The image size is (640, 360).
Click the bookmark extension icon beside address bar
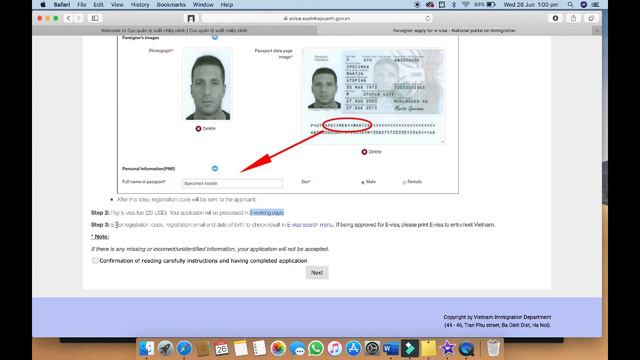click(191, 18)
